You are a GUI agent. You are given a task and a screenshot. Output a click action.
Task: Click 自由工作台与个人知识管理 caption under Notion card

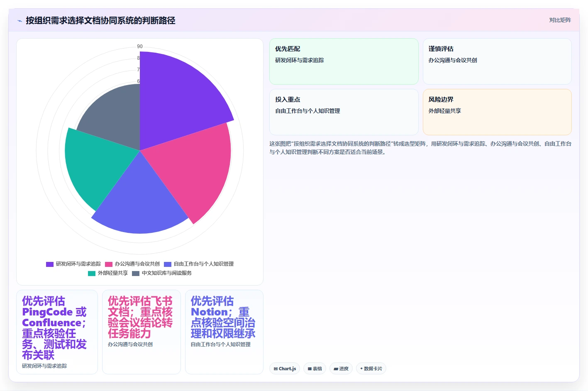[221, 345]
